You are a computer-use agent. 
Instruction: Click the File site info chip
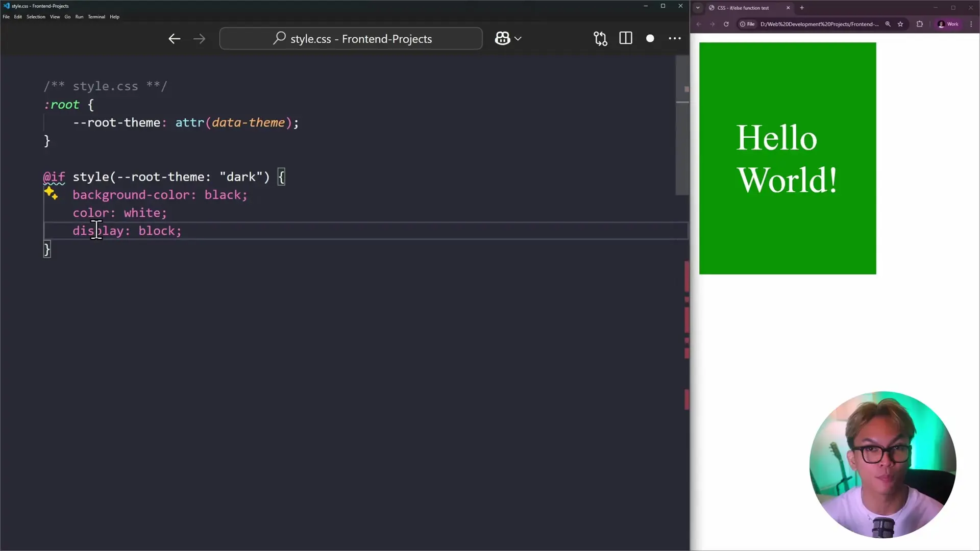pos(747,24)
